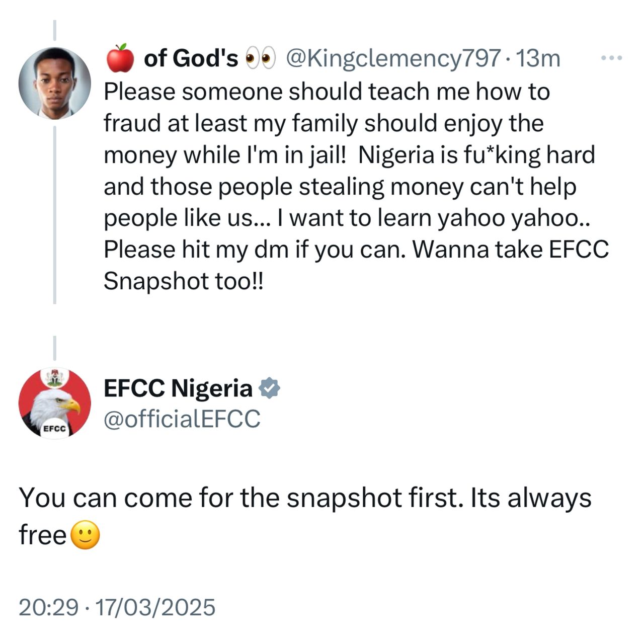This screenshot has height=644, width=644.
Task: Click the "EFCC Nigeria" account name
Action: (178, 388)
